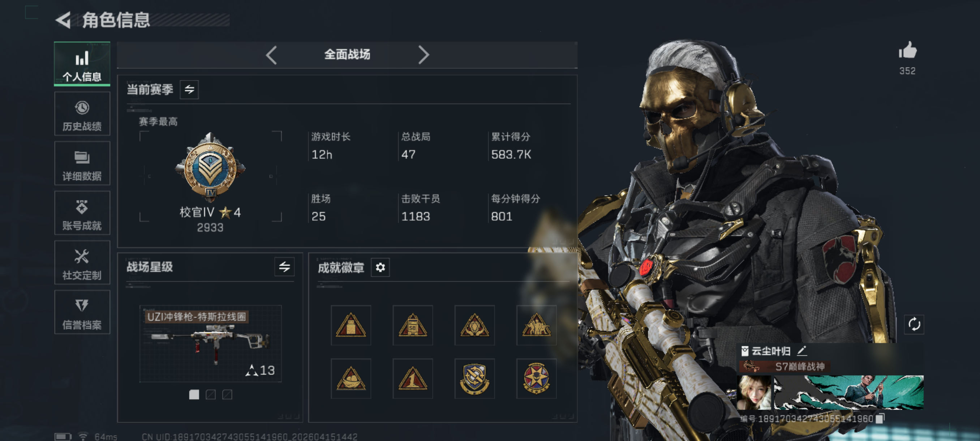Click the edit pencil next to 云尘叶归
Screen dimensions: 980x441
tap(801, 350)
